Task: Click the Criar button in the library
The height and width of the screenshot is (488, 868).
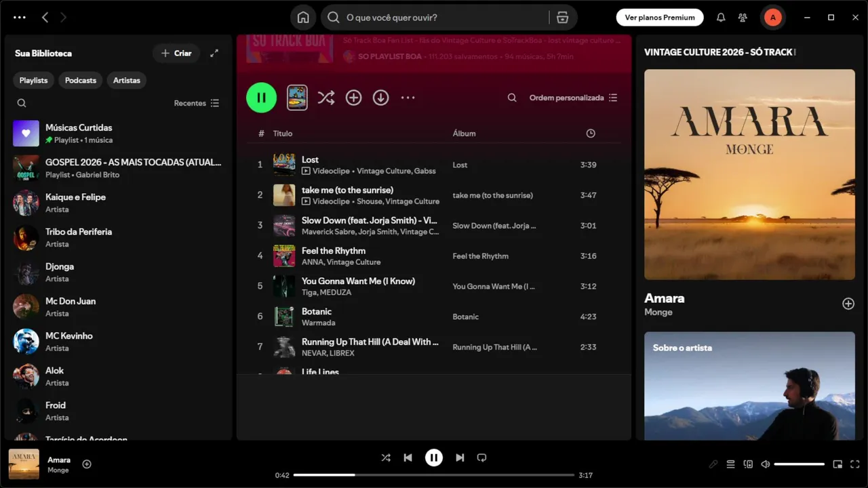Action: point(176,53)
